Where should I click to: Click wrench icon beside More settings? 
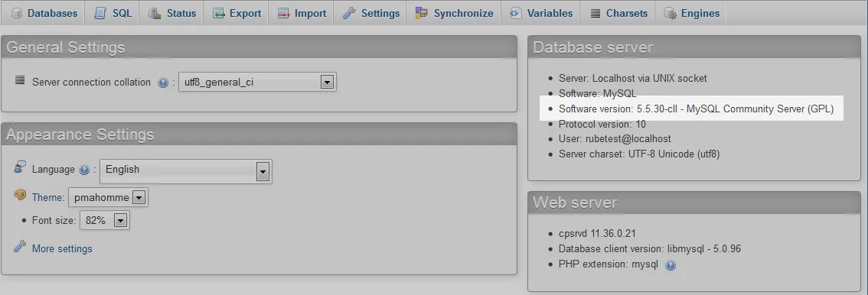pyautogui.click(x=20, y=246)
